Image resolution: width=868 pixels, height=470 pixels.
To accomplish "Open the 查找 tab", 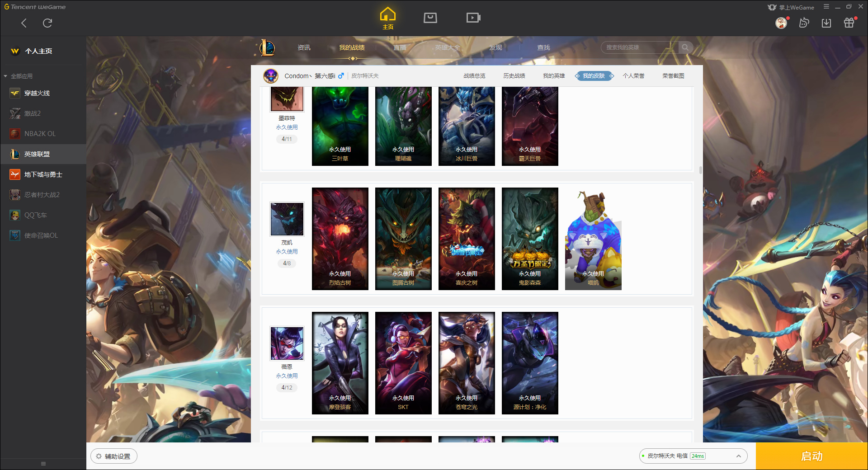I will (543, 47).
